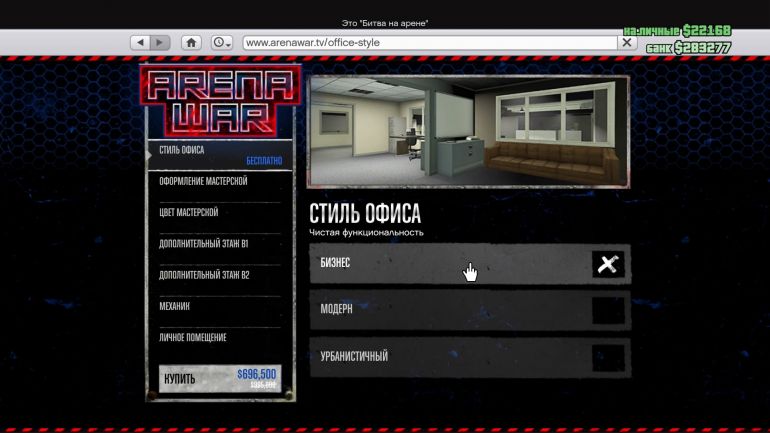Click the Arena War neon logo
This screenshot has width=770, height=433.
click(220, 101)
